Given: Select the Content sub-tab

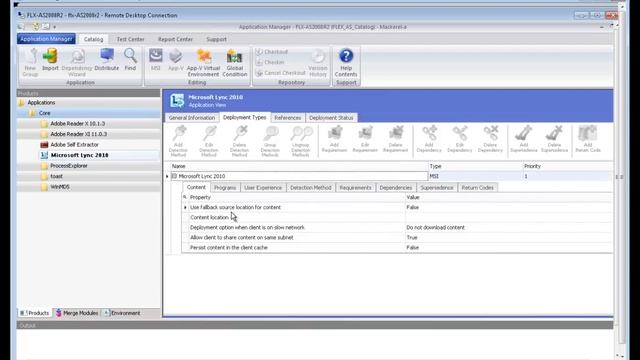Looking at the screenshot, I should pyautogui.click(x=196, y=187).
